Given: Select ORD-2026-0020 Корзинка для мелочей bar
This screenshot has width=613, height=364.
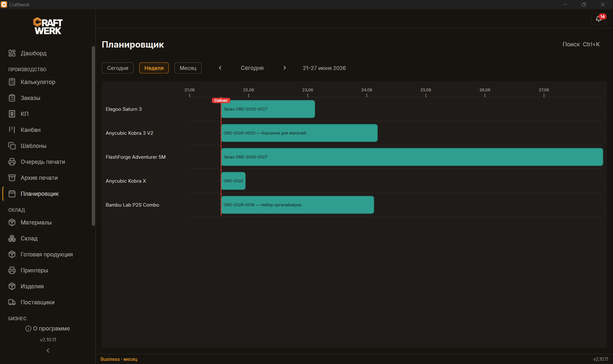Looking at the screenshot, I should tap(299, 133).
